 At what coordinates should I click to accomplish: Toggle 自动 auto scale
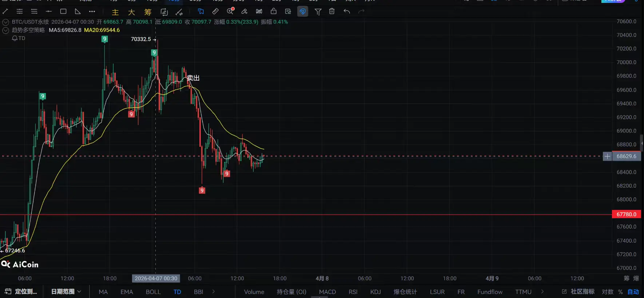coord(633,292)
